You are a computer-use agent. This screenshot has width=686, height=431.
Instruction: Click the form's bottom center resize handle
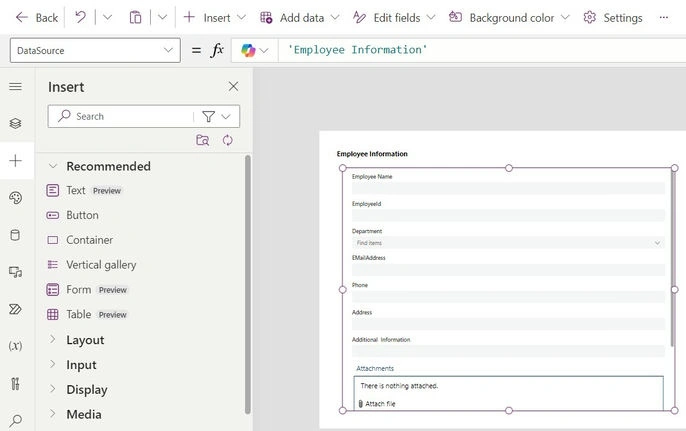pyautogui.click(x=508, y=410)
